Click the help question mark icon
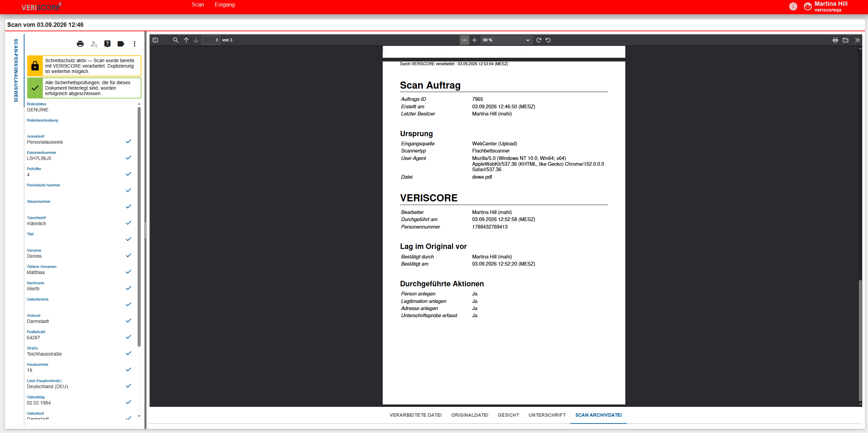This screenshot has width=868, height=433. [107, 44]
